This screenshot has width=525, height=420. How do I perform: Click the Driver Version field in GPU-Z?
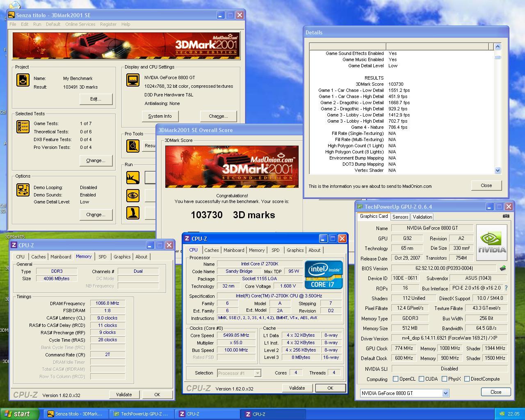pos(450,339)
